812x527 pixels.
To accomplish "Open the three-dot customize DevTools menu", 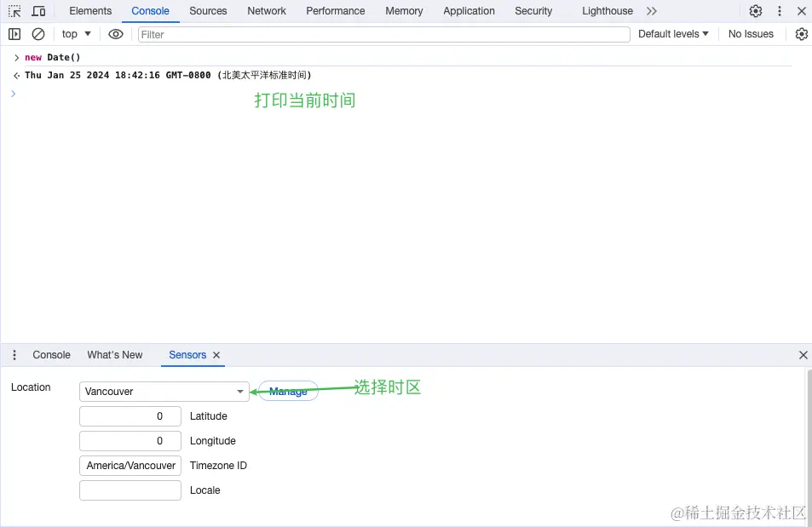I will (x=780, y=11).
